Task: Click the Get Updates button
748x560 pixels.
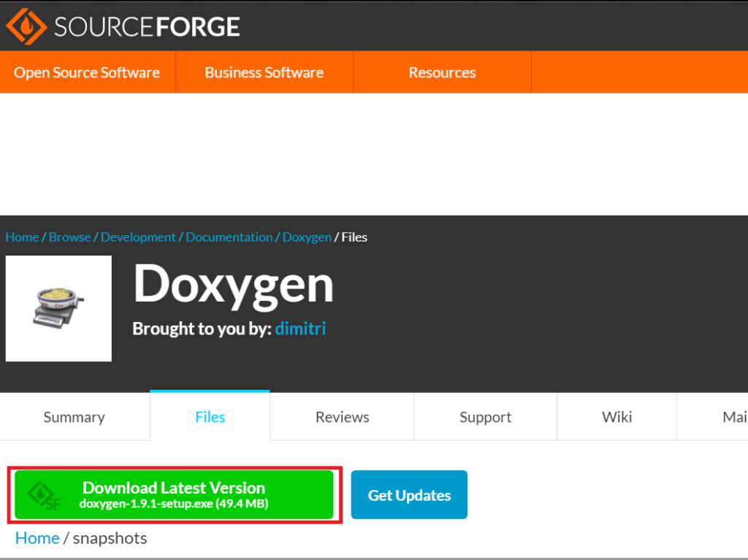Action: pos(409,495)
